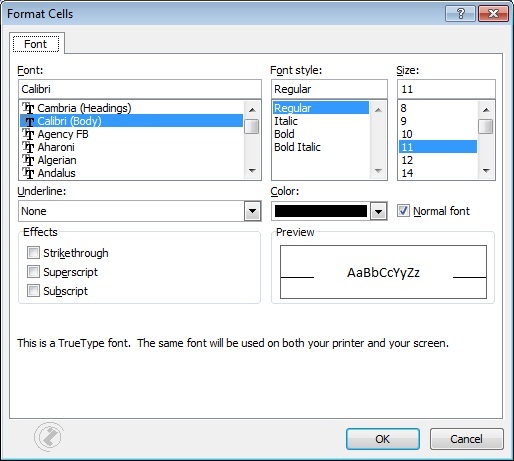Click the TrueType icon beside Agency FB
This screenshot has width=514, height=461.
tap(28, 134)
